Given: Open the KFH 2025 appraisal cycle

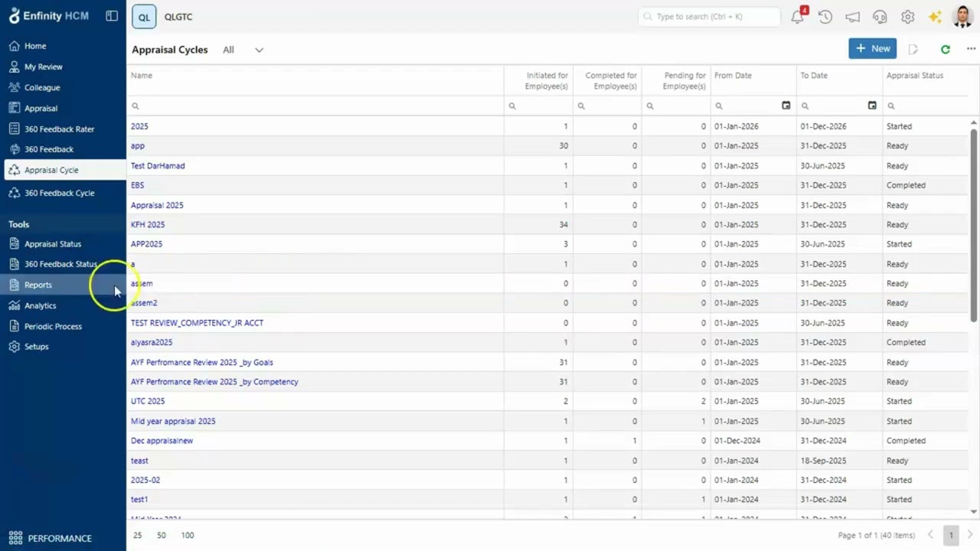Looking at the screenshot, I should (x=148, y=224).
